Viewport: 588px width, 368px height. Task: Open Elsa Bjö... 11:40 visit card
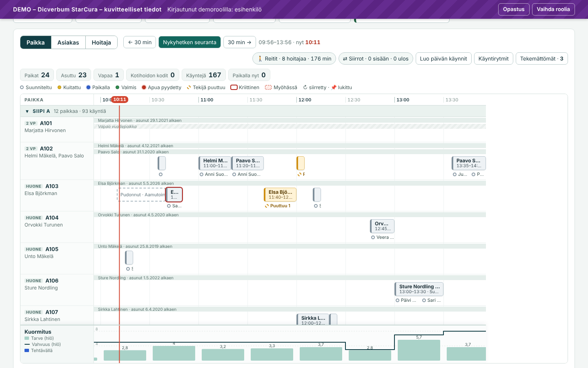point(280,195)
